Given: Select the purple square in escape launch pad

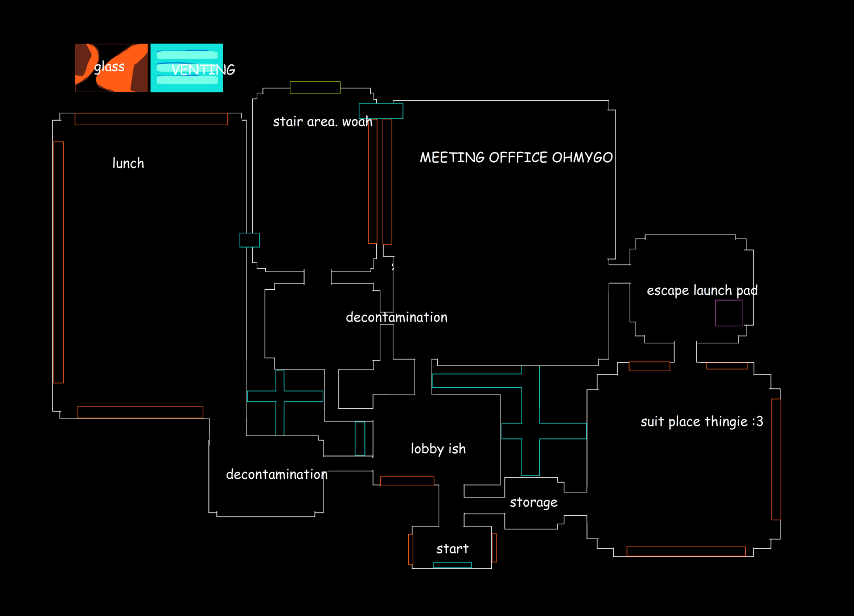Looking at the screenshot, I should 728,313.
